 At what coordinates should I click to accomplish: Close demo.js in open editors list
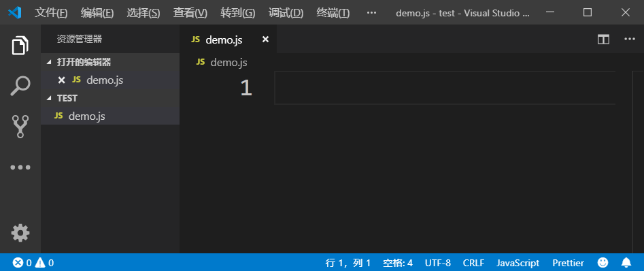pos(62,80)
